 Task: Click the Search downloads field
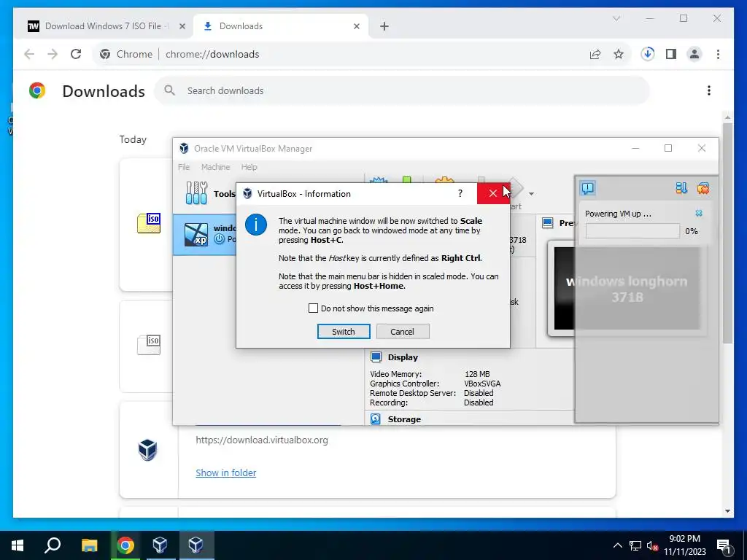click(x=402, y=90)
